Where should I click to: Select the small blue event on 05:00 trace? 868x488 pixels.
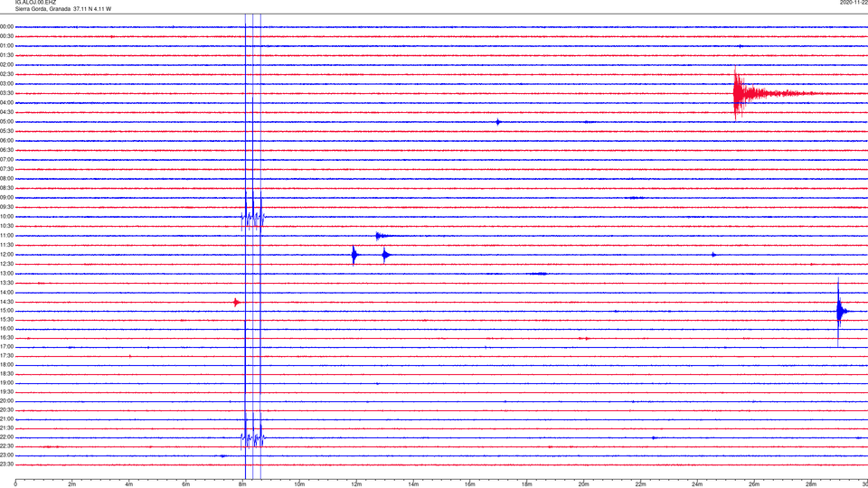pyautogui.click(x=498, y=122)
